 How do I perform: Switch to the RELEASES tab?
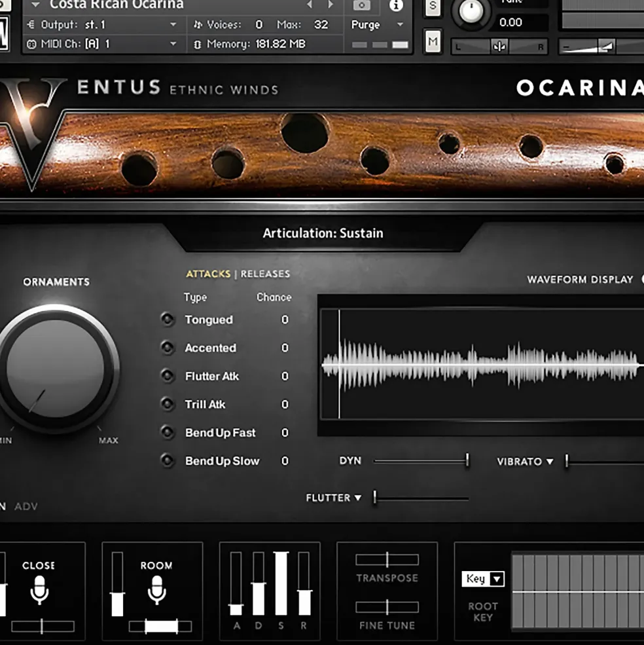point(265,274)
